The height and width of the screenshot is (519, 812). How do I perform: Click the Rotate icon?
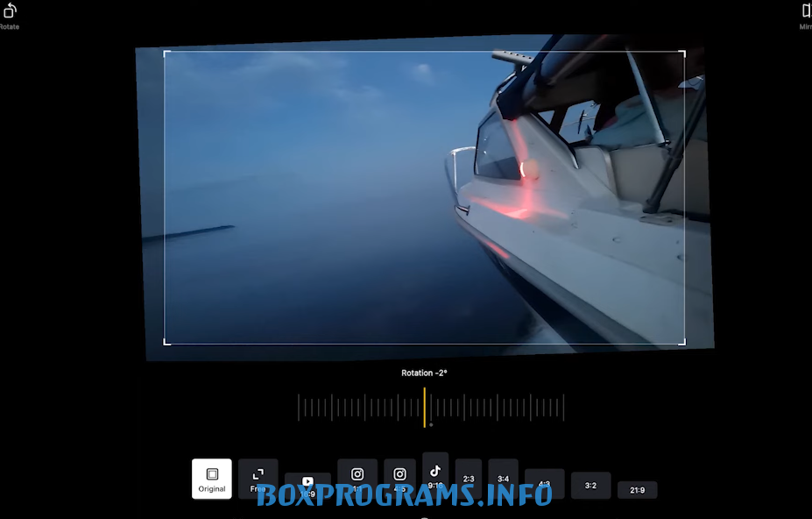click(9, 12)
